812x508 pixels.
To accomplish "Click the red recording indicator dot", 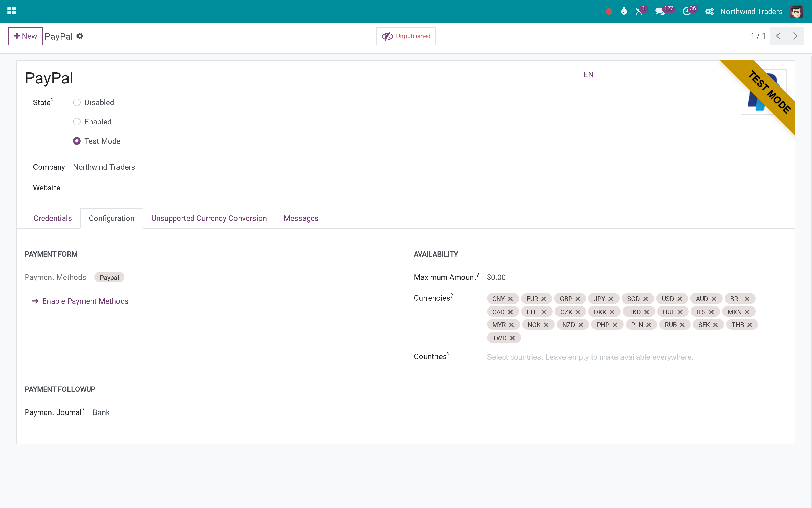I will point(609,12).
